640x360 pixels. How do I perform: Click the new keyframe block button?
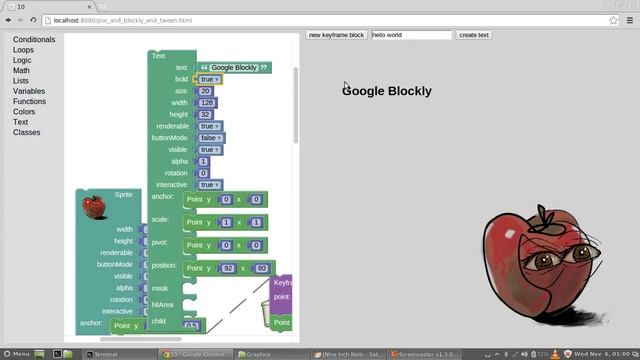coord(336,35)
